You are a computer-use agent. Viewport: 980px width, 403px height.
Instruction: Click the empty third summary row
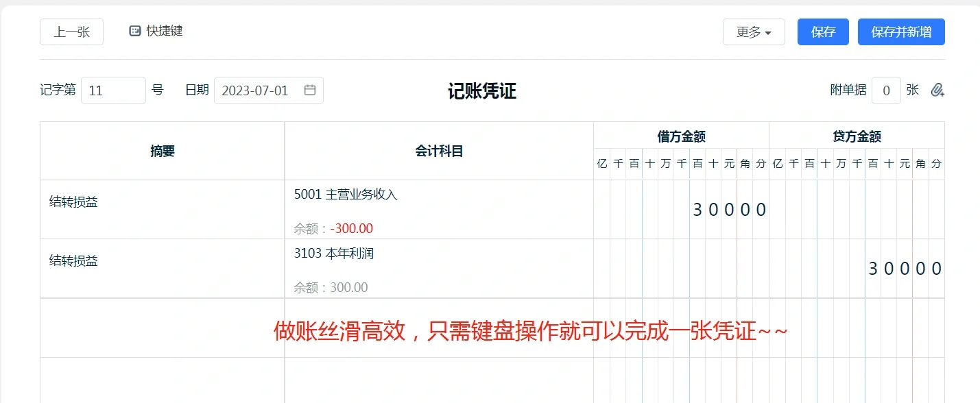coord(162,328)
